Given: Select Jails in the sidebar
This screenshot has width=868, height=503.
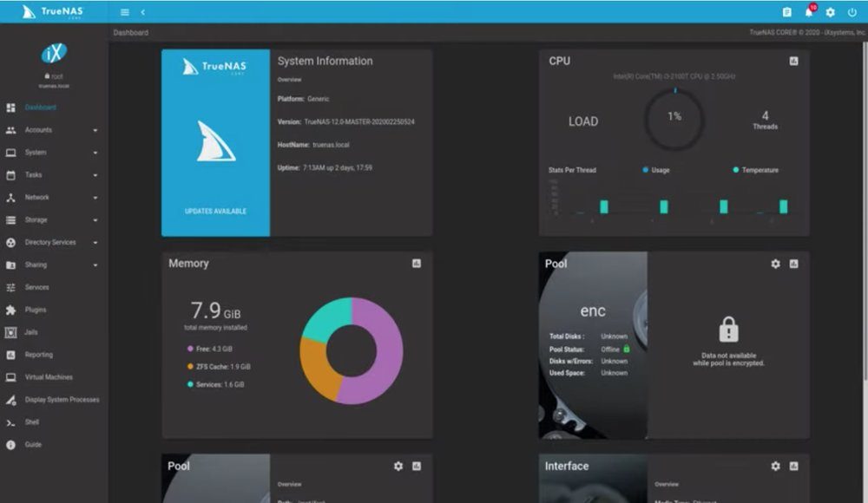Looking at the screenshot, I should tap(30, 332).
